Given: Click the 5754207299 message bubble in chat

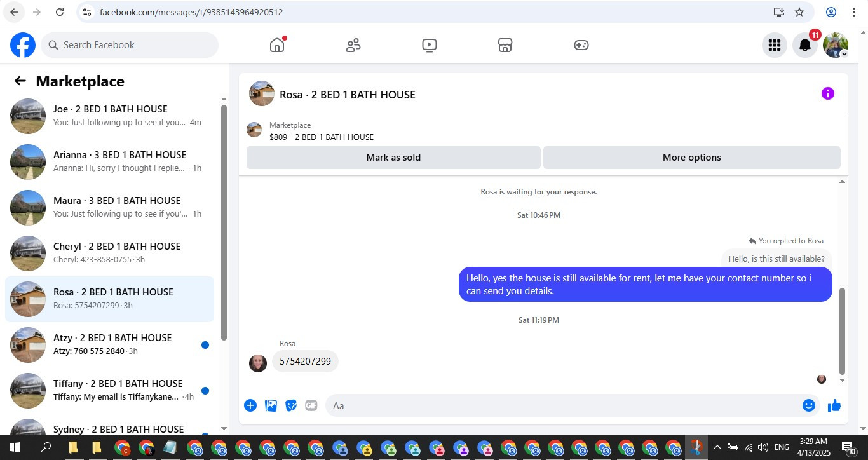Looking at the screenshot, I should (305, 362).
